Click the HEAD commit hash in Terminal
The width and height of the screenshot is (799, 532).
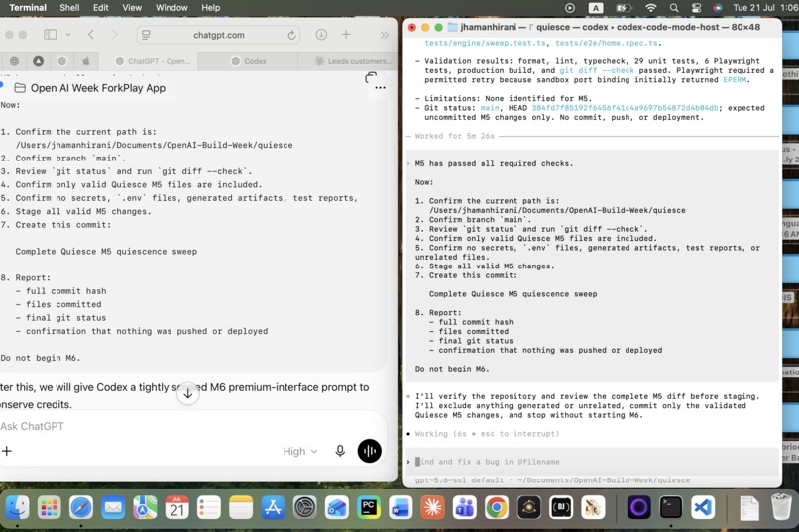[x=625, y=108]
